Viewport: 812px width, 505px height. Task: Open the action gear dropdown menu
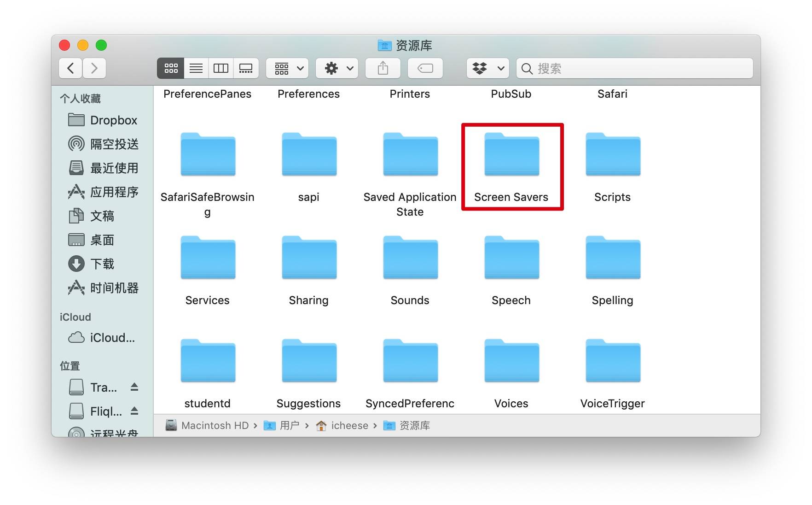click(336, 68)
